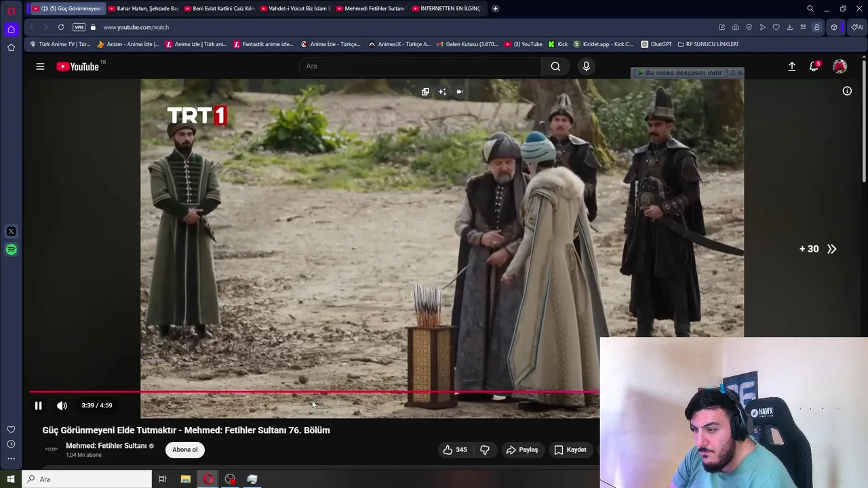Like the video with thumbs up
This screenshot has height=488, width=868.
(454, 449)
